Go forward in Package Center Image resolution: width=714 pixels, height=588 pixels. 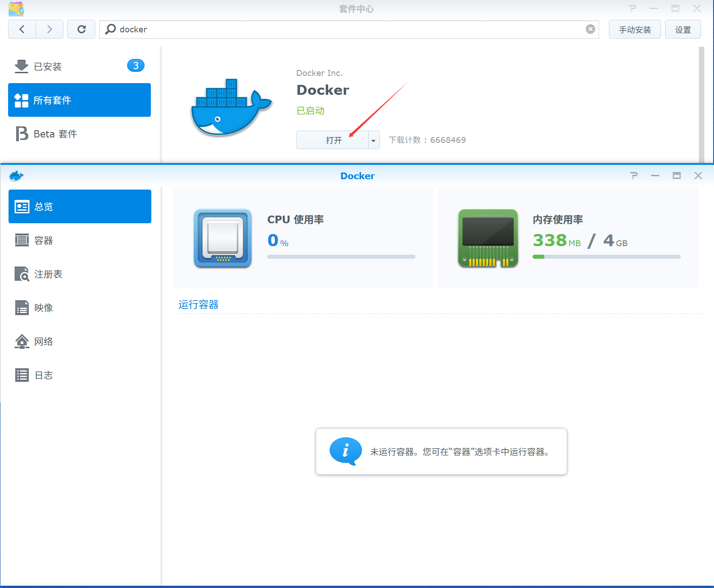point(49,29)
